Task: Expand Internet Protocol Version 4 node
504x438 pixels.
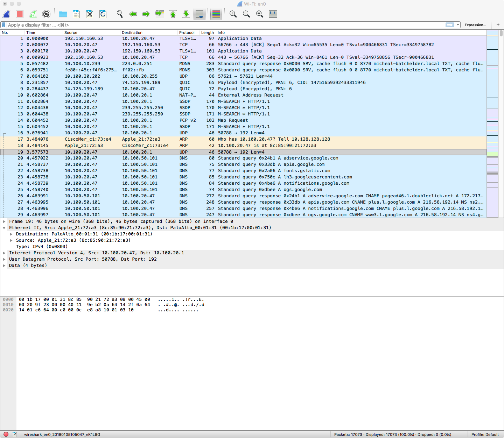Action: coord(4,253)
